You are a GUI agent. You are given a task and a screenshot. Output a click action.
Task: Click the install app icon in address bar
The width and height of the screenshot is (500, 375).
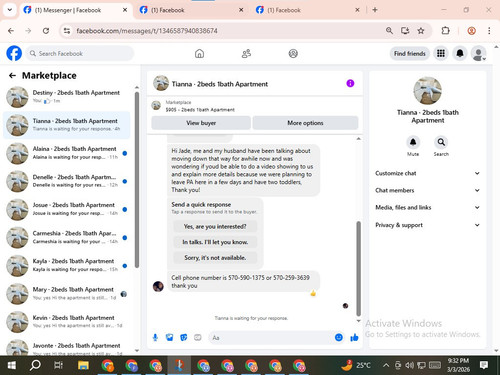tap(405, 31)
